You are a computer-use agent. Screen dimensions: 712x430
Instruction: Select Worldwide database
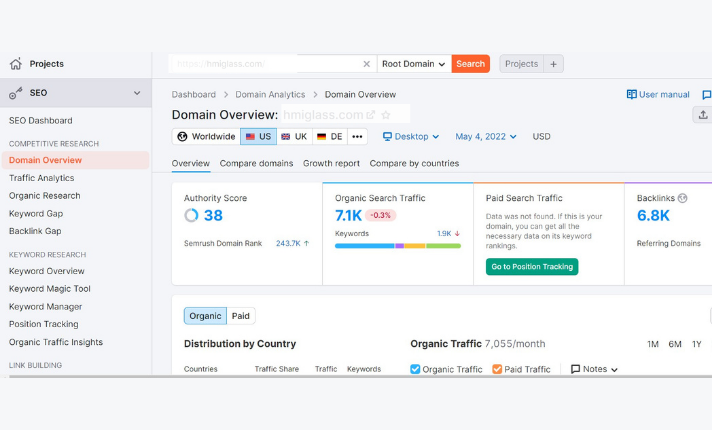207,137
